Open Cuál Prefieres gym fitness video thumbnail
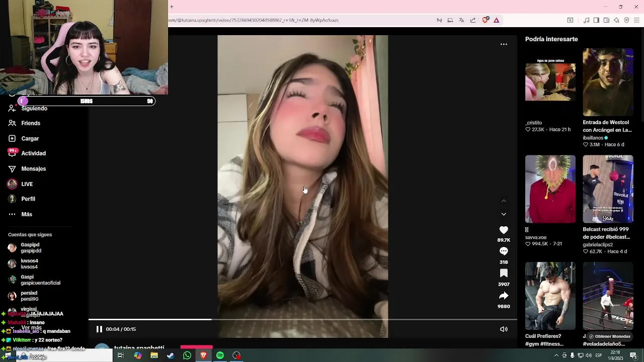The image size is (644, 362). (x=550, y=296)
